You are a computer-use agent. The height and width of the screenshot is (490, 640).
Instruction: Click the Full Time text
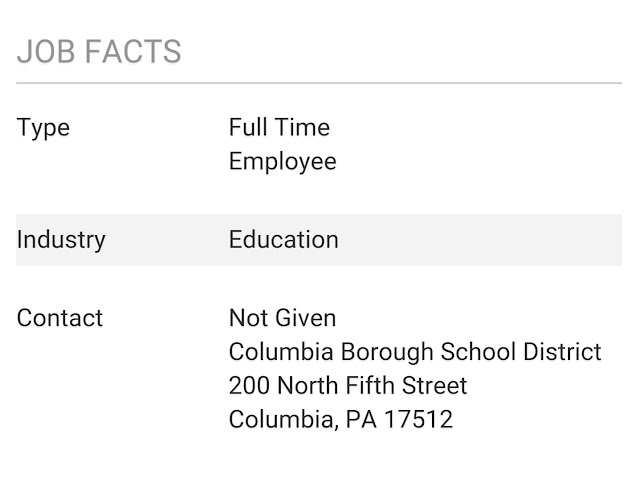pos(279,127)
